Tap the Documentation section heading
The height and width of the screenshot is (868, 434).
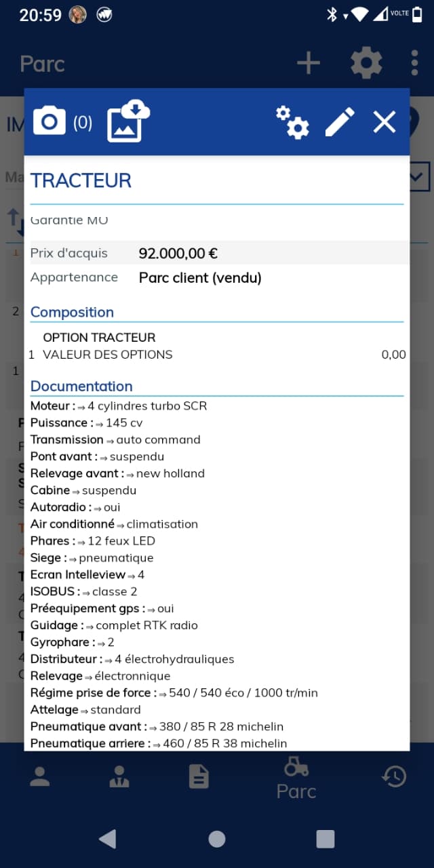81,386
